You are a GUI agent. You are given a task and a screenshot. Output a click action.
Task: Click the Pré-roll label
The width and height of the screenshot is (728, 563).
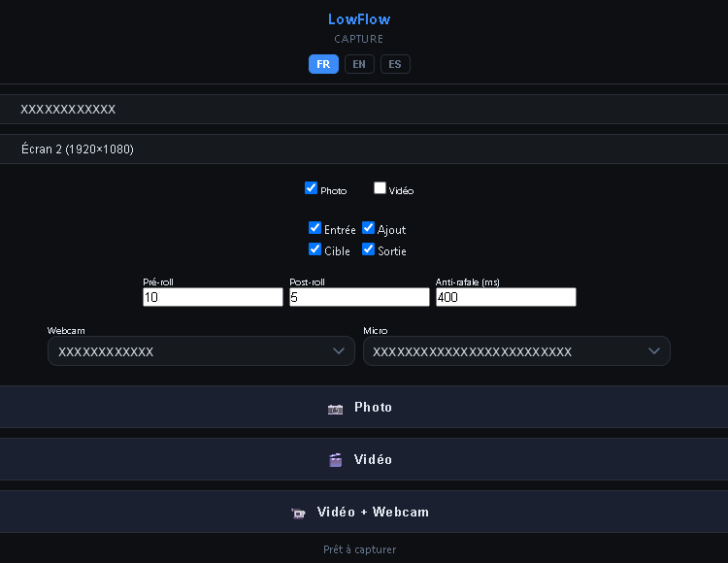point(158,281)
